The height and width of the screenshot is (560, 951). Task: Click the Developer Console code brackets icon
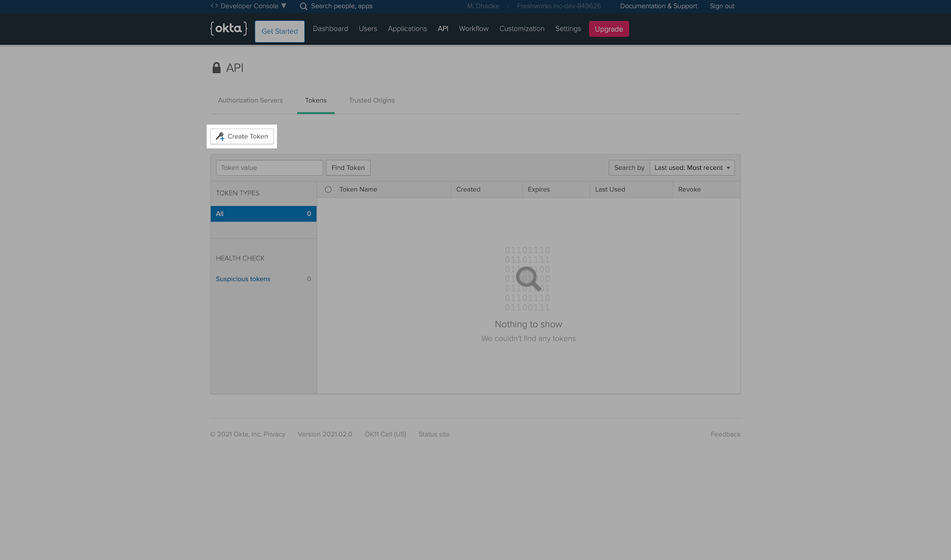click(214, 6)
